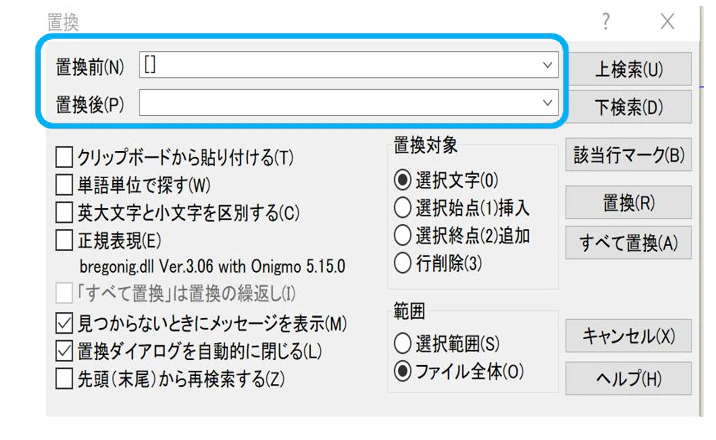
Task: Click 該当行マーク(B) button
Action: 628,155
